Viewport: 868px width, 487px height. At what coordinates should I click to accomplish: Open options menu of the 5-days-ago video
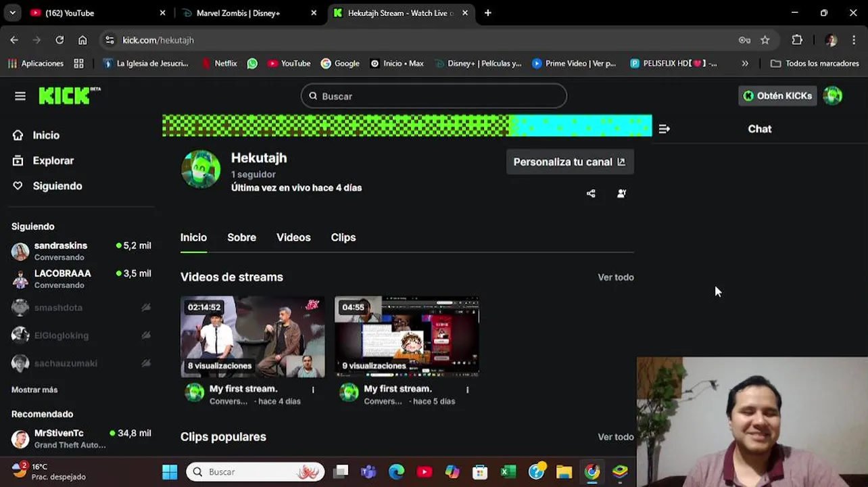tap(467, 390)
